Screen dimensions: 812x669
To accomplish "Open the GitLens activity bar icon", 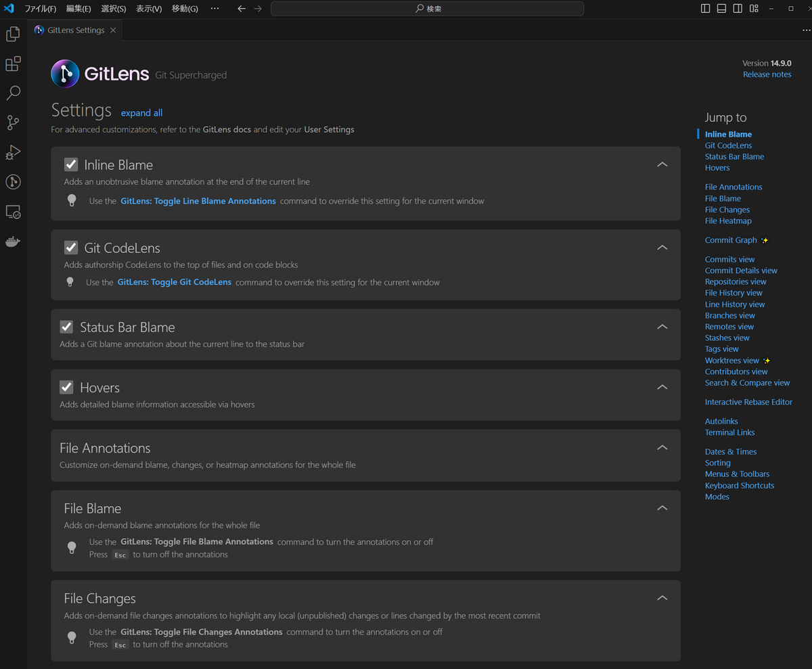I will [13, 181].
